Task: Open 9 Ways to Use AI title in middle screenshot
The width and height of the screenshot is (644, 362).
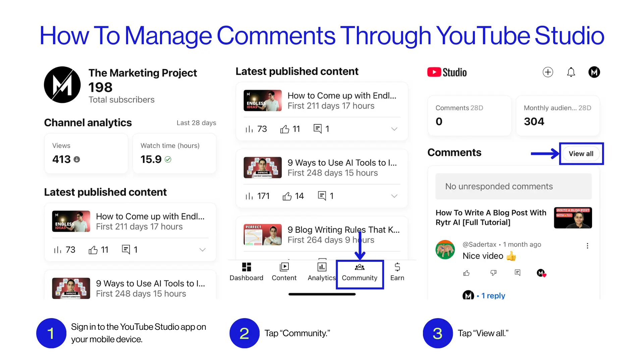Action: 342,163
